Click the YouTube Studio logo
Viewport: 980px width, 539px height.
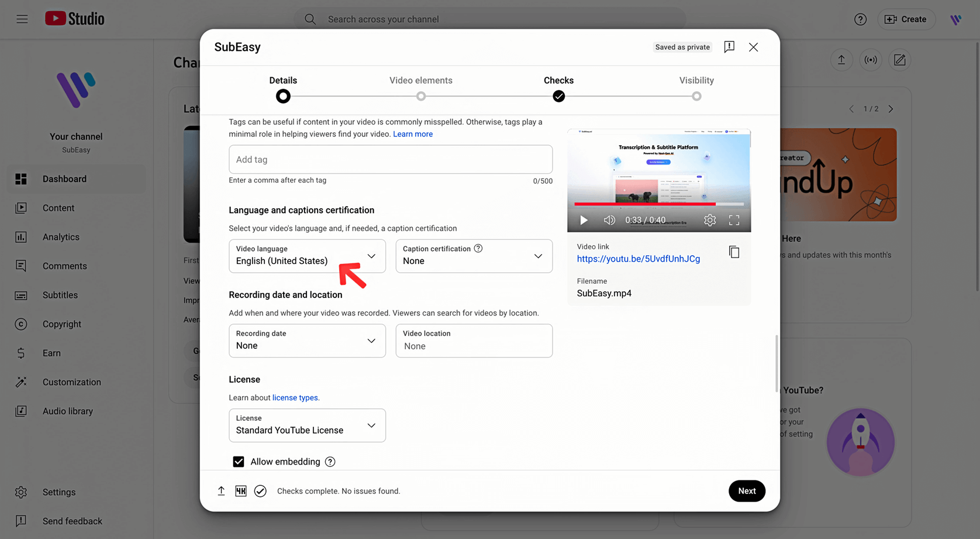pyautogui.click(x=74, y=19)
